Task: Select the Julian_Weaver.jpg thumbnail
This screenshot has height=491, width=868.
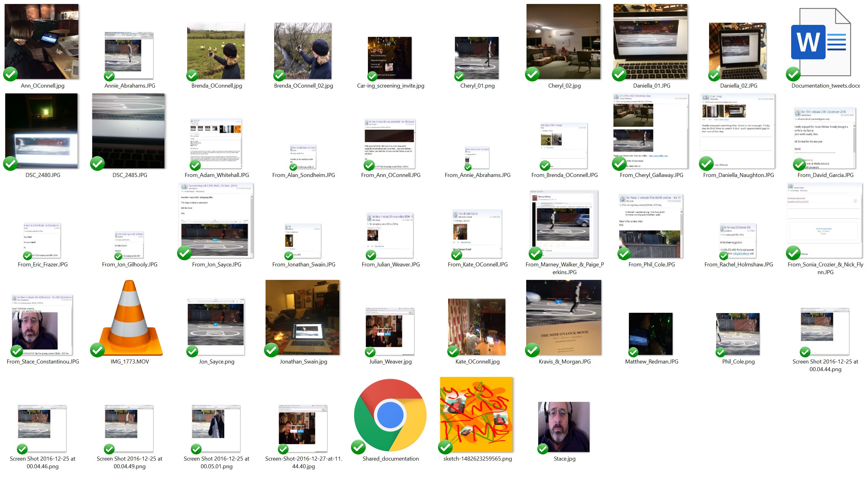Action: click(390, 331)
